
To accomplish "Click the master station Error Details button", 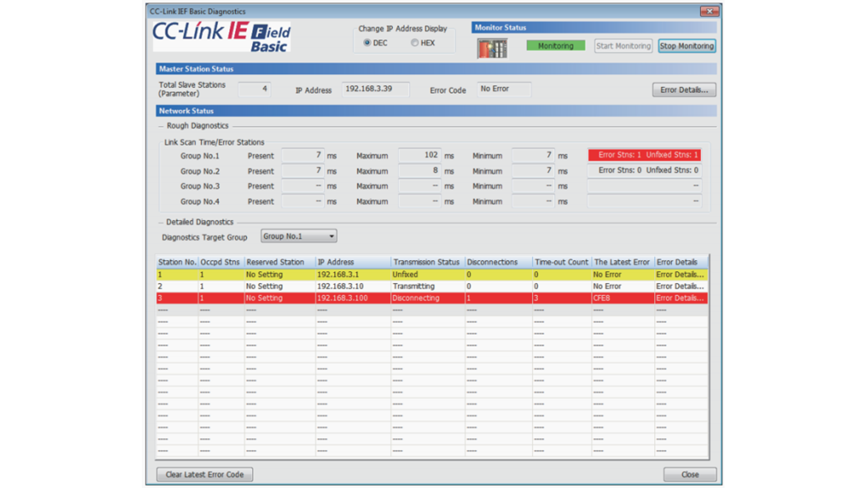I will (684, 90).
